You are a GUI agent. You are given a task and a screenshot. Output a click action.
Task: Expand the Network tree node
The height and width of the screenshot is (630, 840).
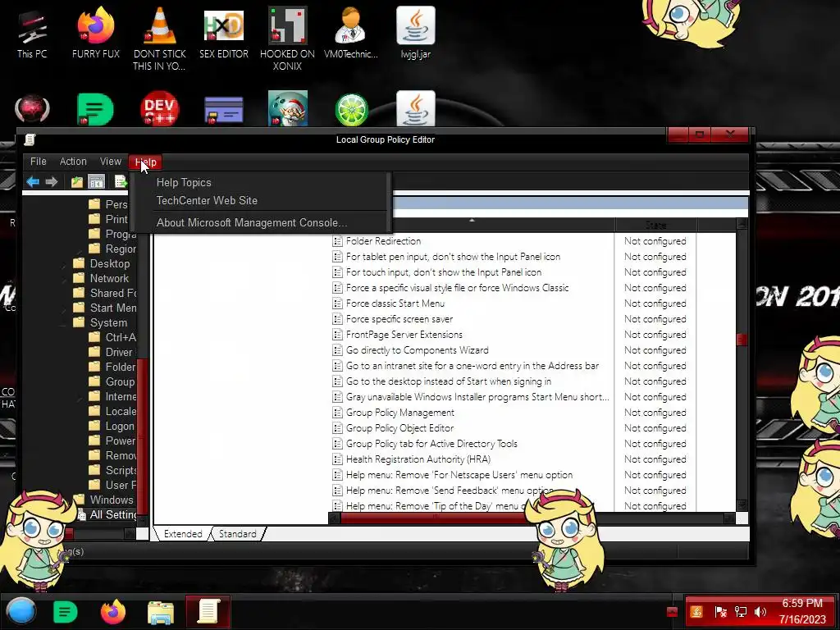point(66,279)
